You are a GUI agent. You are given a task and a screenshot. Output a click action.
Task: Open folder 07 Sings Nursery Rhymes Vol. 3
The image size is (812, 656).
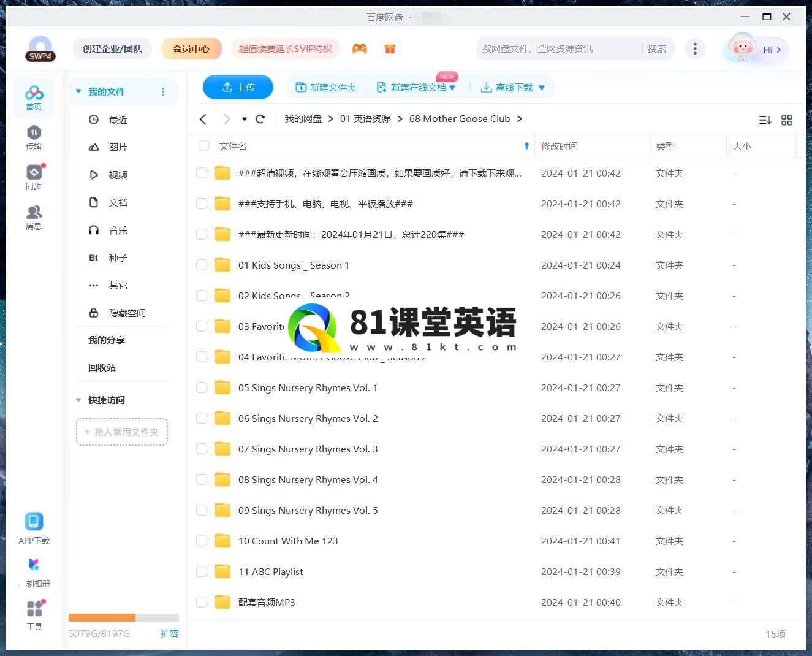click(x=308, y=449)
